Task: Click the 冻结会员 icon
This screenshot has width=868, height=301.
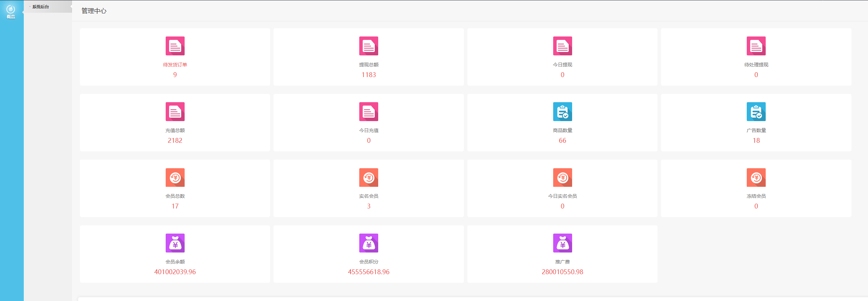Action: click(x=756, y=178)
